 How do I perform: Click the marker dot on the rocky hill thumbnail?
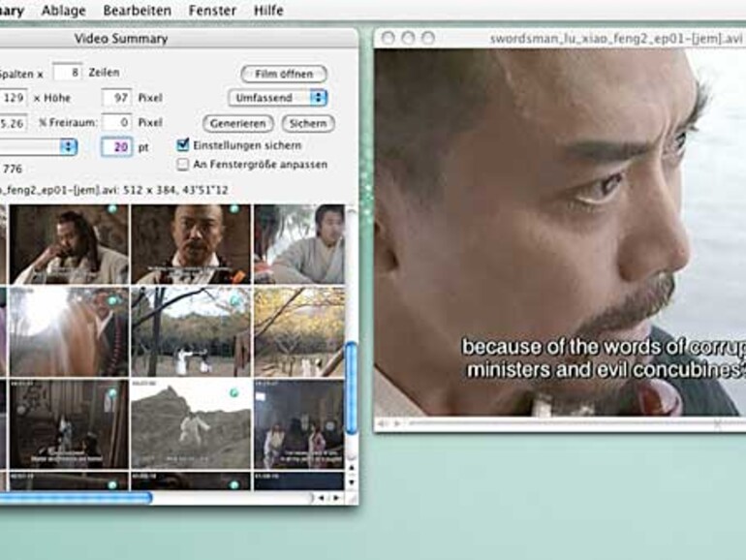tap(234, 392)
